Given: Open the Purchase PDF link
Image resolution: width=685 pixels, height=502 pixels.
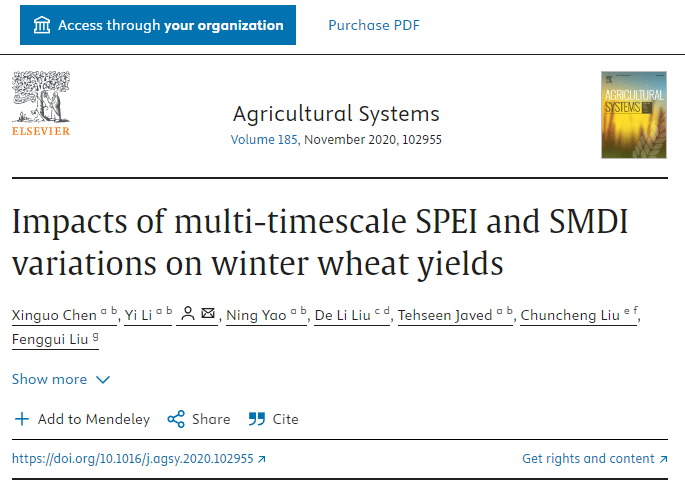Looking at the screenshot, I should coord(374,25).
